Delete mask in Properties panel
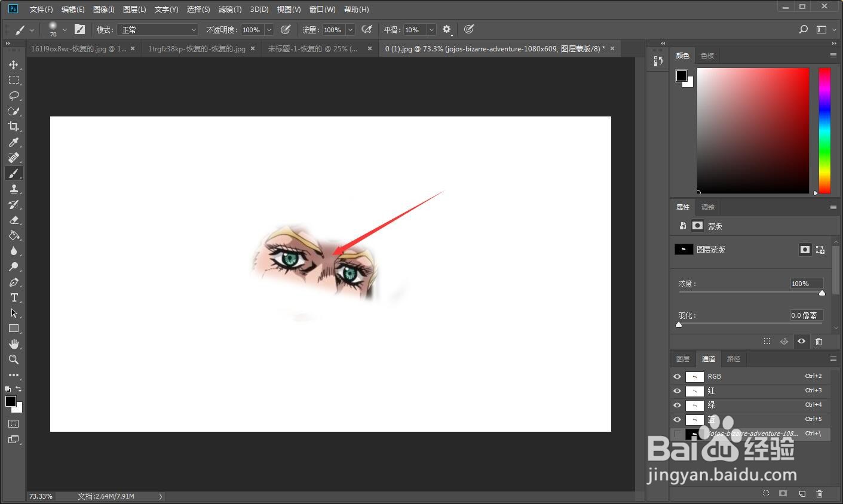This screenshot has height=504, width=843. point(819,342)
